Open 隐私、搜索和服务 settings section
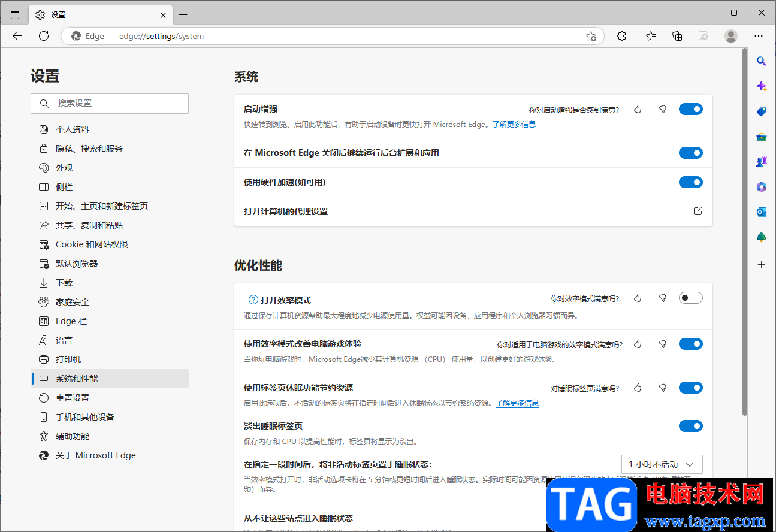Viewport: 776px width, 532px height. coord(110,149)
